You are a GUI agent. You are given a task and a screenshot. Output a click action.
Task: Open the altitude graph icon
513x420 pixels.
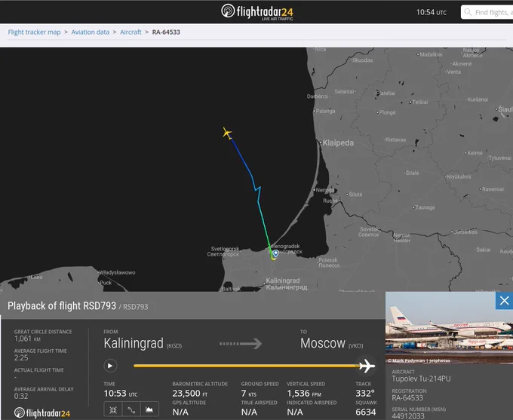pos(149,410)
